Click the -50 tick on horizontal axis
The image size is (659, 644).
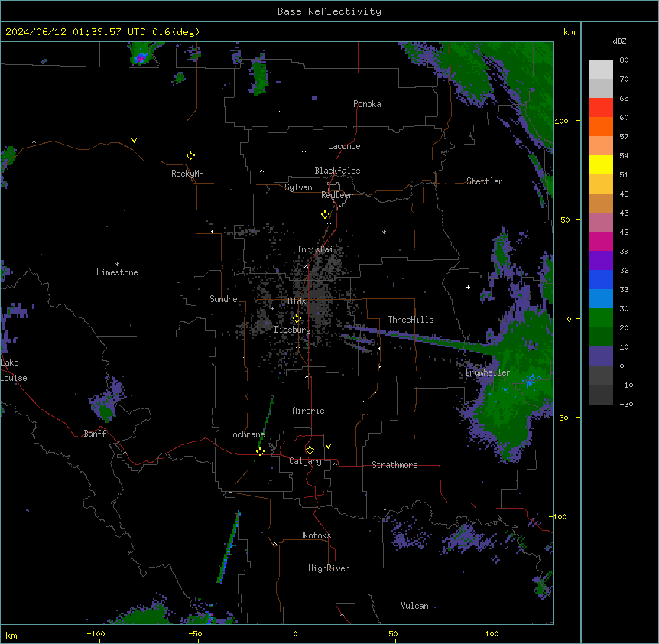195,633
